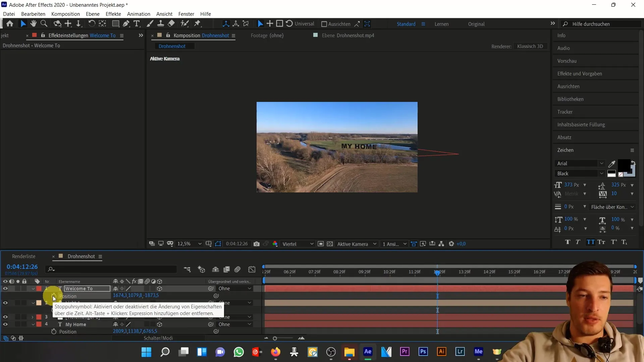The width and height of the screenshot is (644, 362).
Task: Click the solo layer icon for Welcome To
Action: pos(18,288)
